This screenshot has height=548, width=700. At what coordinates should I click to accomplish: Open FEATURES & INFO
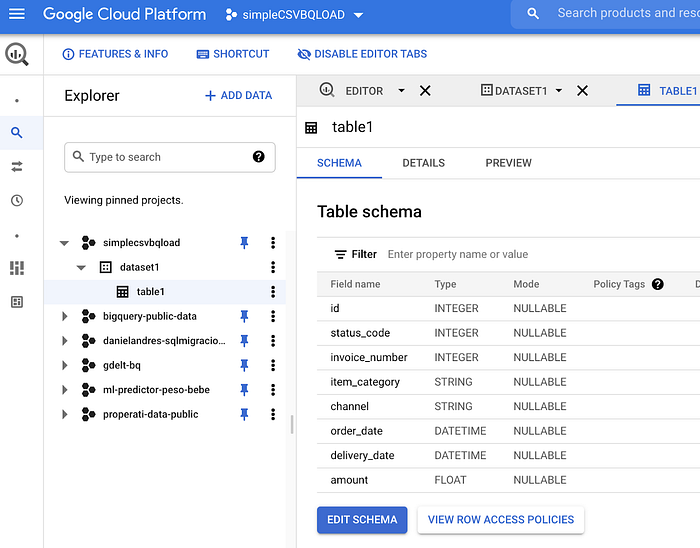tap(115, 54)
